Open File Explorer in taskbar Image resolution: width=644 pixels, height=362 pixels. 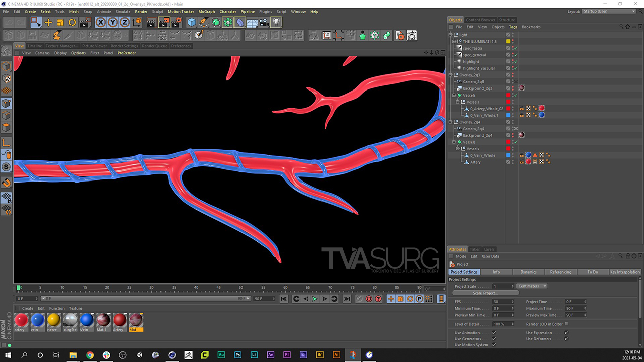(x=73, y=355)
